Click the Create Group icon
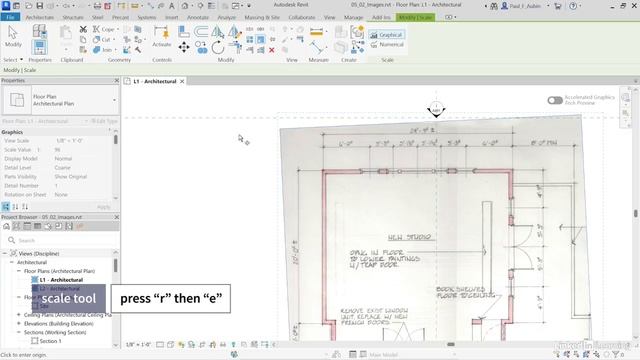 (357, 31)
